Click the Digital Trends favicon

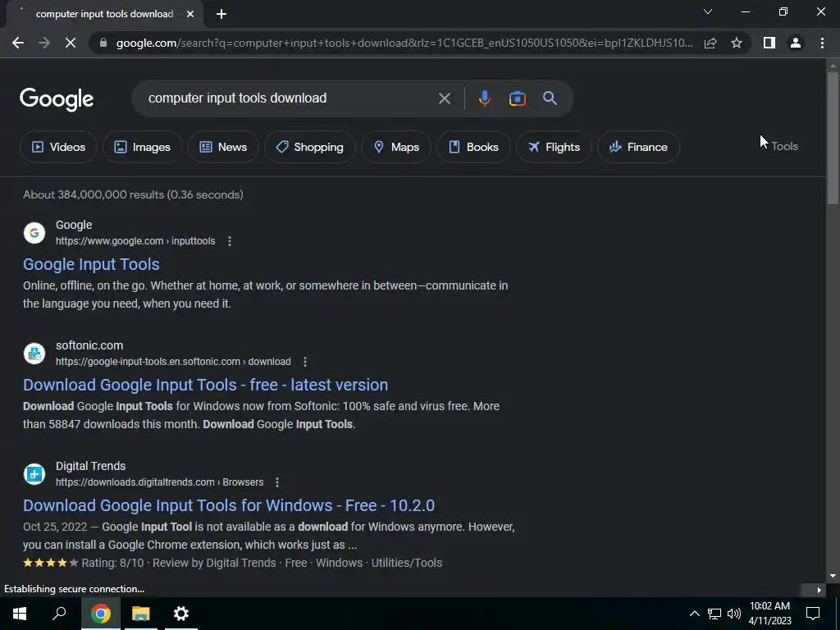pos(34,474)
